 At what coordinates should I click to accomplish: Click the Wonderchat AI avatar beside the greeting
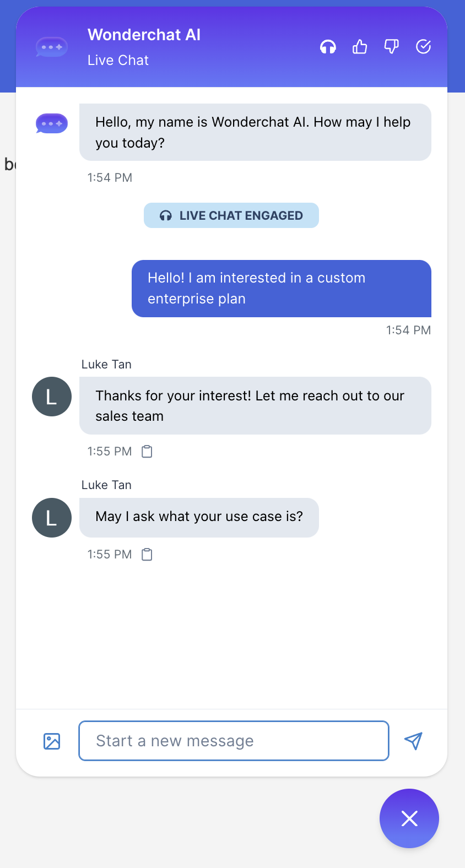click(51, 123)
